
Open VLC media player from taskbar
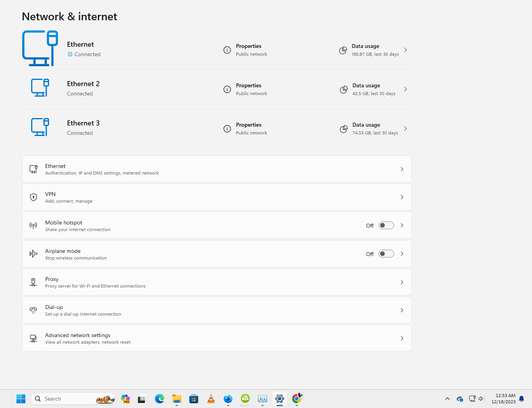click(211, 399)
